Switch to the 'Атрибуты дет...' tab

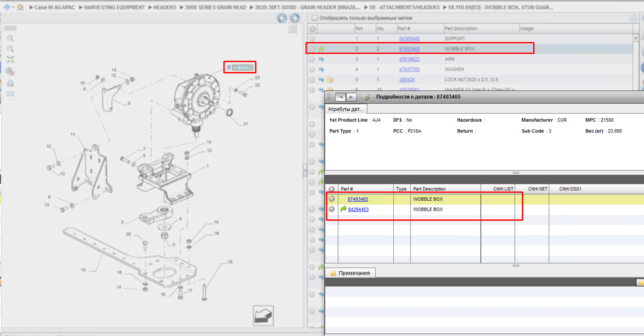point(346,109)
